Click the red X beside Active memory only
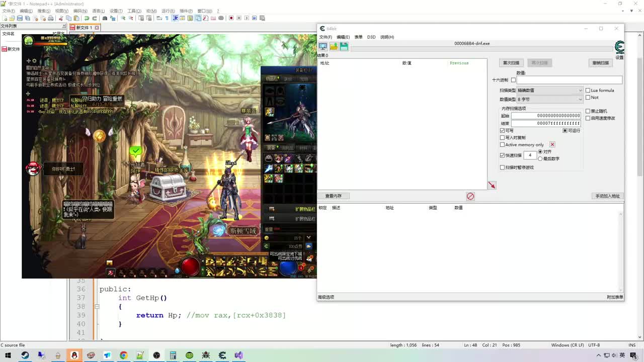The height and width of the screenshot is (362, 644). (x=552, y=145)
